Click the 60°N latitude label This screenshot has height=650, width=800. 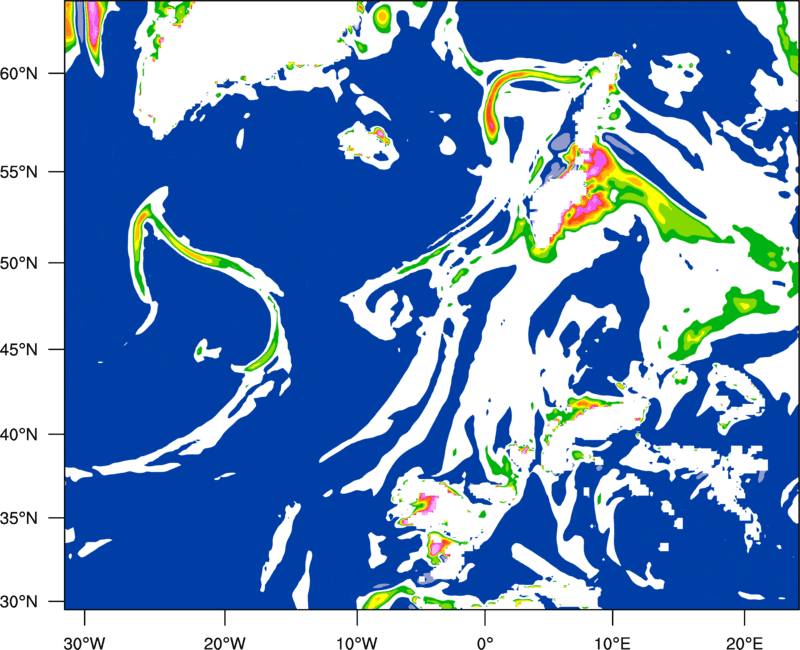19,73
